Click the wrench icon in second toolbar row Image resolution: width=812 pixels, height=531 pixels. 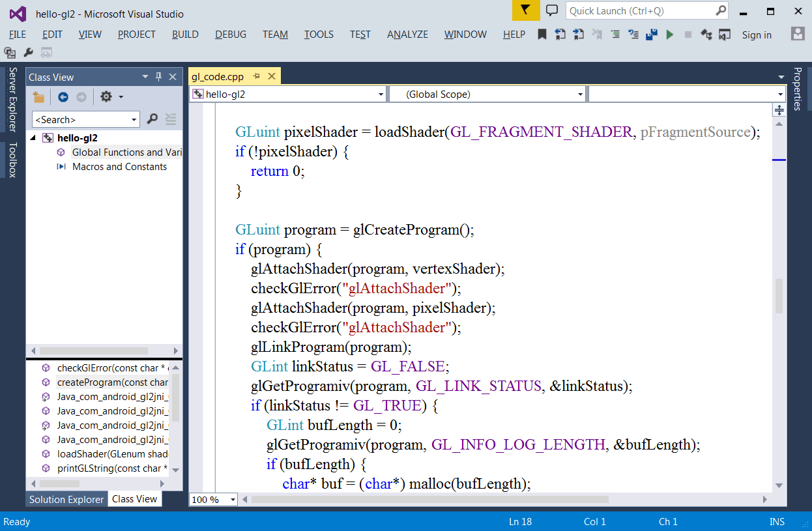click(x=28, y=52)
